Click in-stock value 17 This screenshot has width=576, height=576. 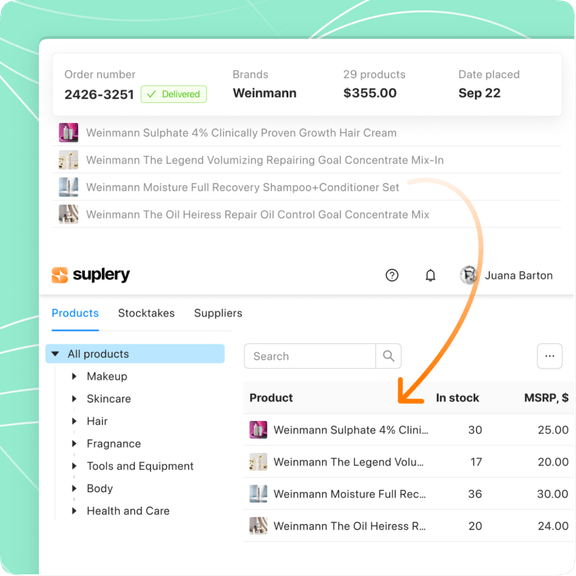coord(476,462)
